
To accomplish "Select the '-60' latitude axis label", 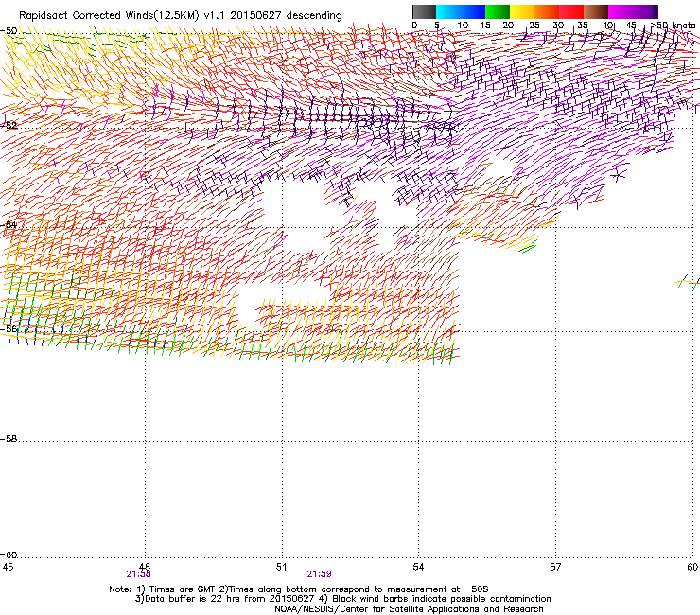I will click(x=9, y=555).
